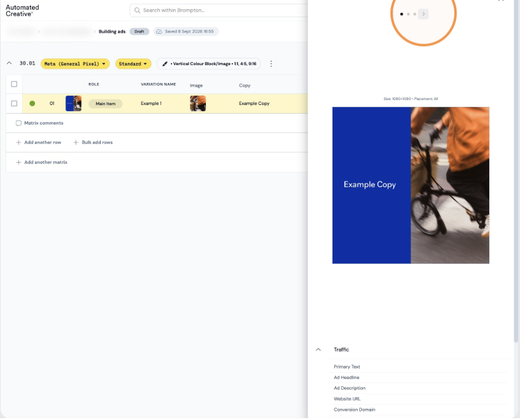Go to the next preview with the arrow
Viewport: 520px width, 420px height.
click(x=423, y=14)
